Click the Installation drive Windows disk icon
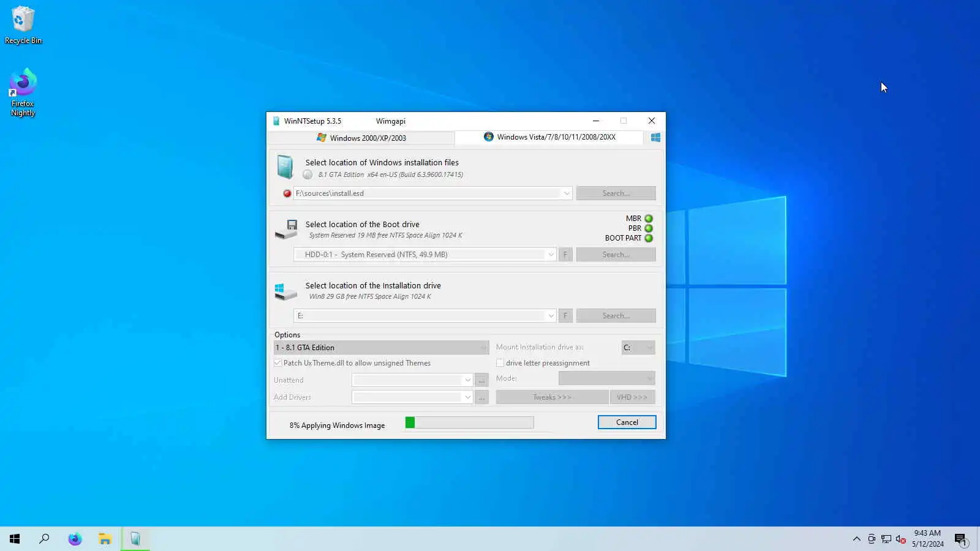 [x=286, y=291]
